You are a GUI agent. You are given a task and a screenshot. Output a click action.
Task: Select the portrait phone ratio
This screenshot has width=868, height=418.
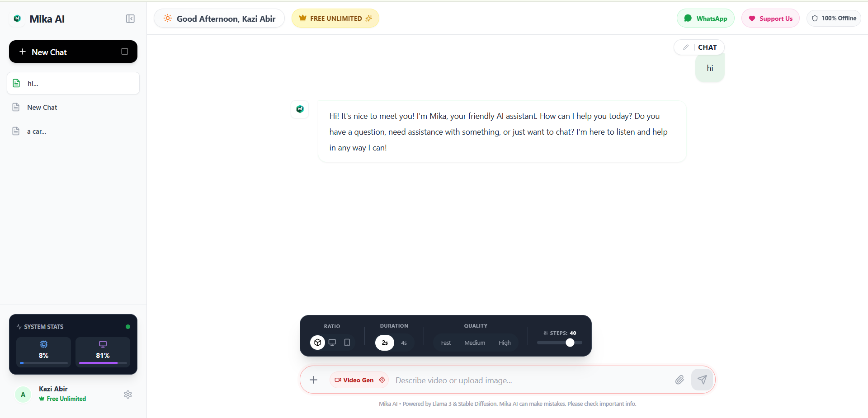tap(347, 343)
